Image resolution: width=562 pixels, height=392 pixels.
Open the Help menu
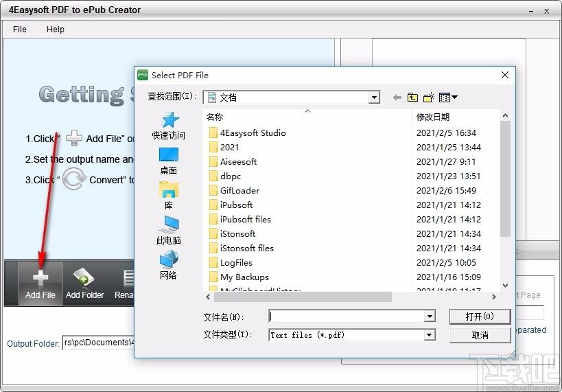(56, 29)
